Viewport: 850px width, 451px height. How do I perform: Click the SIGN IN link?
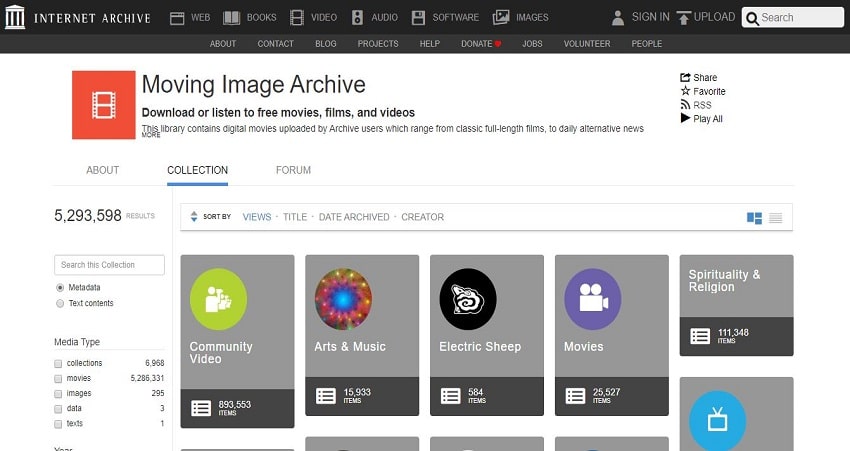[x=651, y=17]
